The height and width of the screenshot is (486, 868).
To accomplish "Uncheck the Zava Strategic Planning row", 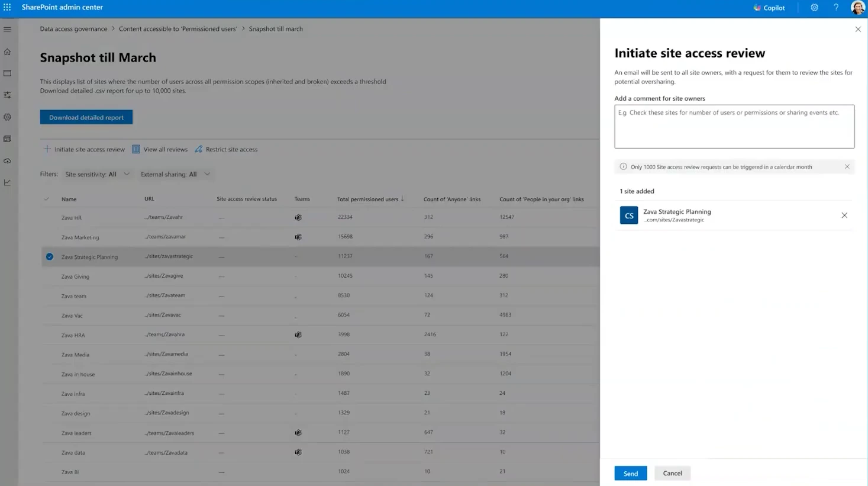I will click(50, 257).
